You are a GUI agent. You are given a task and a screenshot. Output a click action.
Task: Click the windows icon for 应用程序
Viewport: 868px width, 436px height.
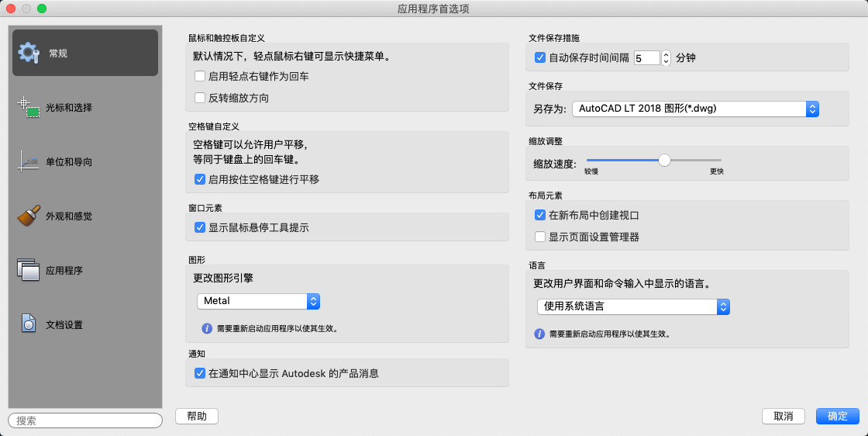[x=29, y=271]
